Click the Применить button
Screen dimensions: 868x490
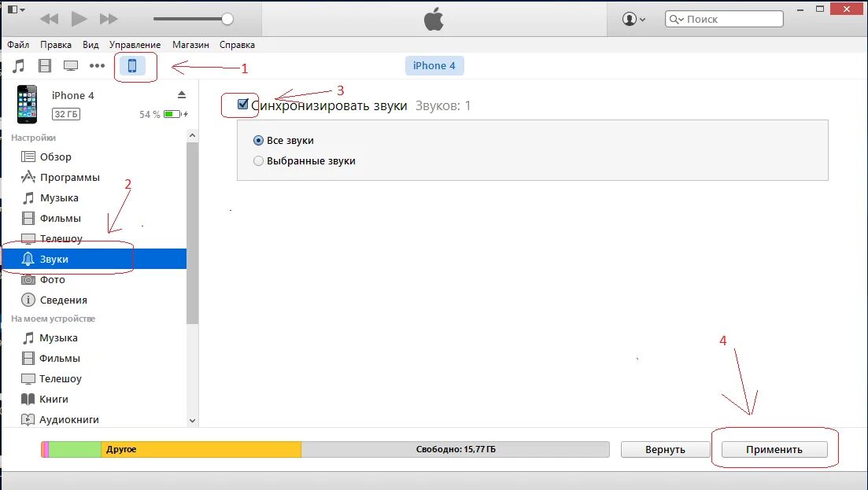tap(774, 449)
